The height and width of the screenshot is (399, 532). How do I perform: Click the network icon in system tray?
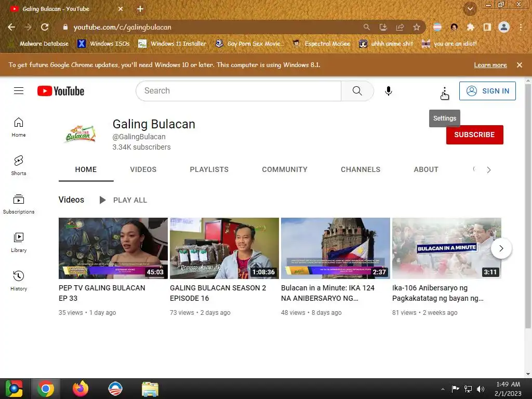(x=468, y=389)
